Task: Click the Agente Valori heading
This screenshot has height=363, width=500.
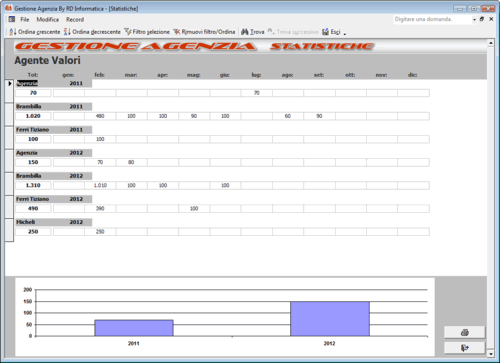Action: 47,60
